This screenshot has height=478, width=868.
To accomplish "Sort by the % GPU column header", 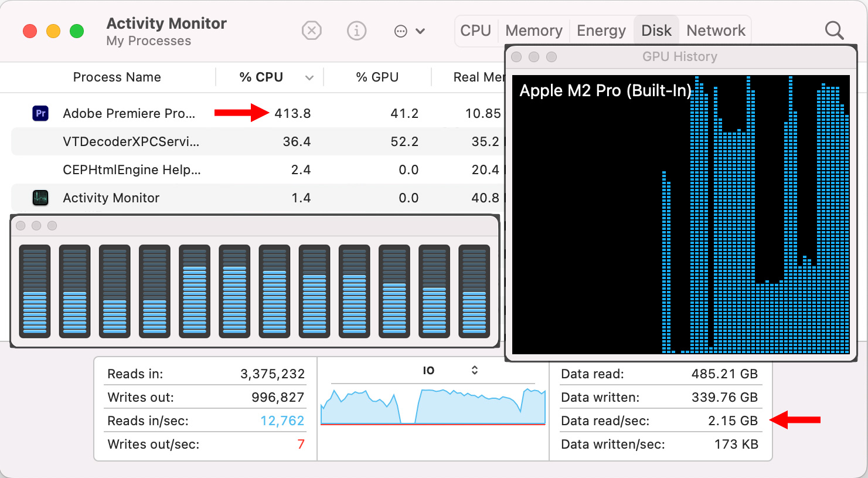I will pos(377,77).
